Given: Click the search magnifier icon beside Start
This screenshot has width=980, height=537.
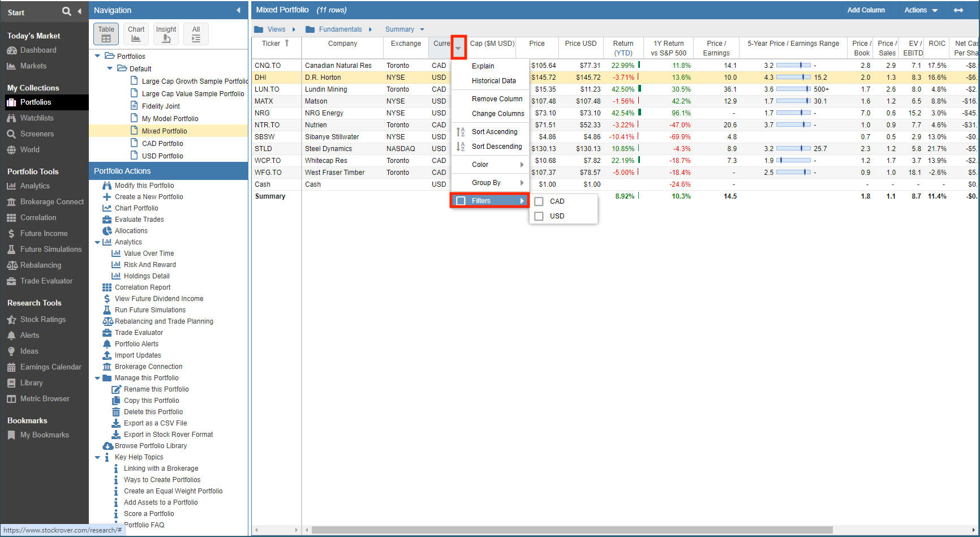Looking at the screenshot, I should (66, 11).
